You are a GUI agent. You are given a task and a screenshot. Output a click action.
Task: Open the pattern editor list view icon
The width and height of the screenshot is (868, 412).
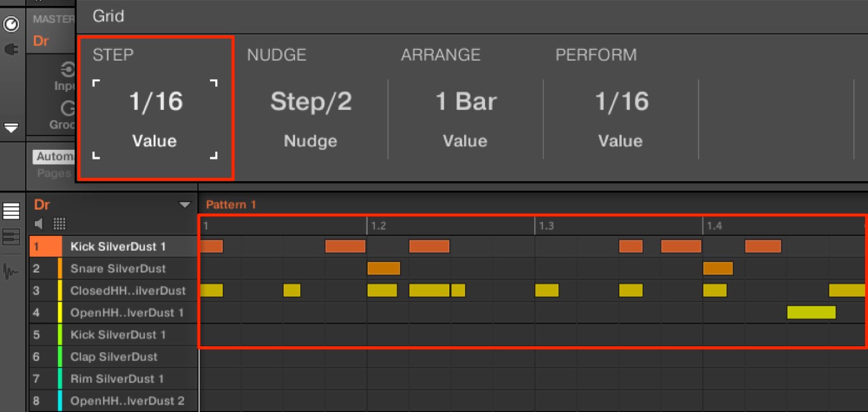(11, 212)
